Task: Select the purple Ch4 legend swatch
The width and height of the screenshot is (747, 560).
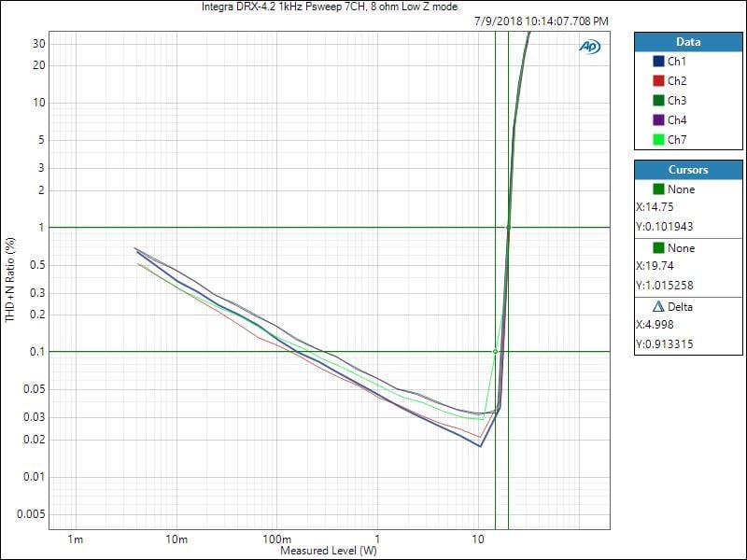Action: click(x=658, y=119)
